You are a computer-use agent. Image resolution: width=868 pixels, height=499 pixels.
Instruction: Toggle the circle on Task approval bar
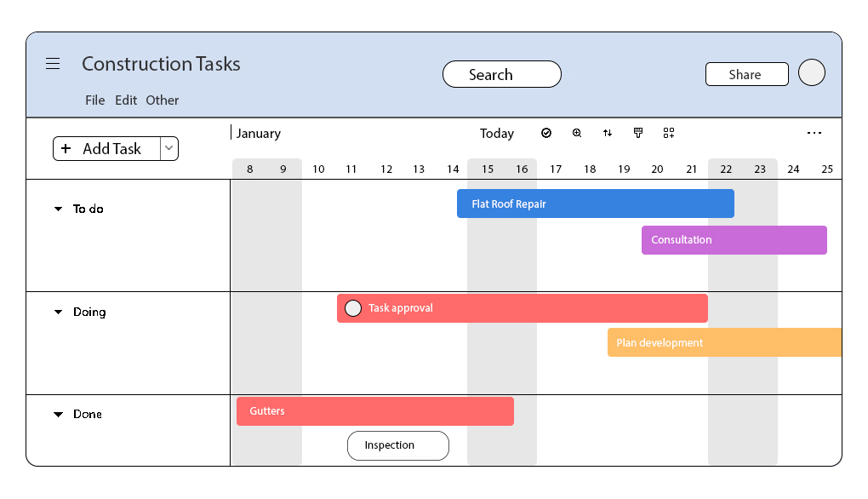tap(353, 308)
